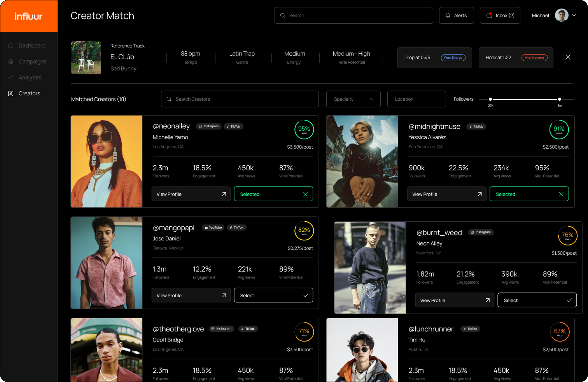Click the 71% match ring

(304, 332)
